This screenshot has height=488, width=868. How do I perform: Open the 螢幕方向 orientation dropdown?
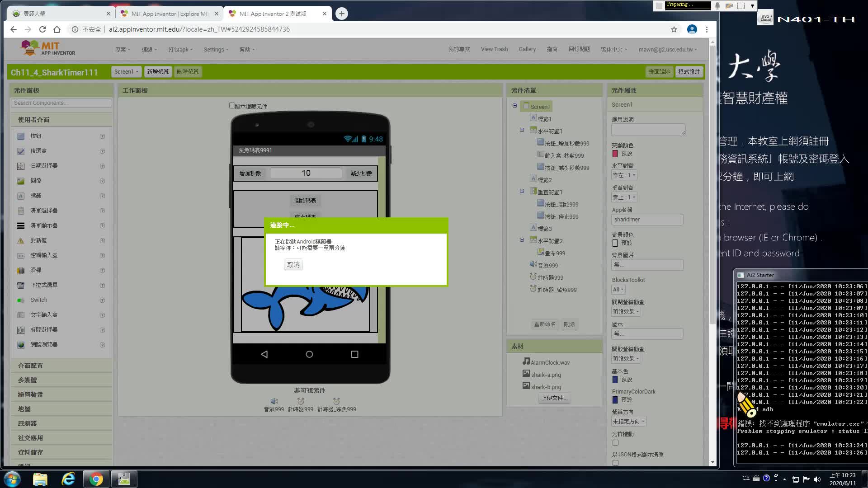point(628,422)
